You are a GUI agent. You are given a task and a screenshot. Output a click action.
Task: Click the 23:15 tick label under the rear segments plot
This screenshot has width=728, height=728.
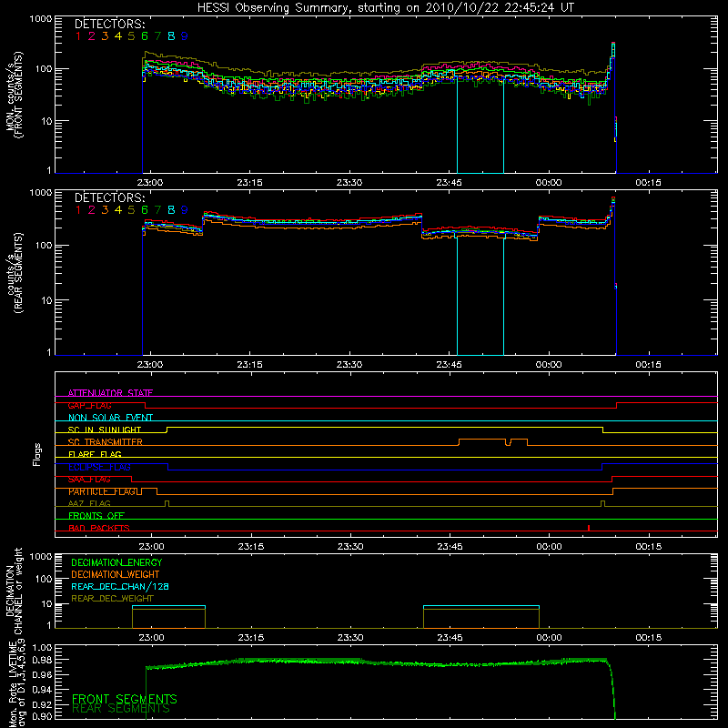tap(249, 365)
